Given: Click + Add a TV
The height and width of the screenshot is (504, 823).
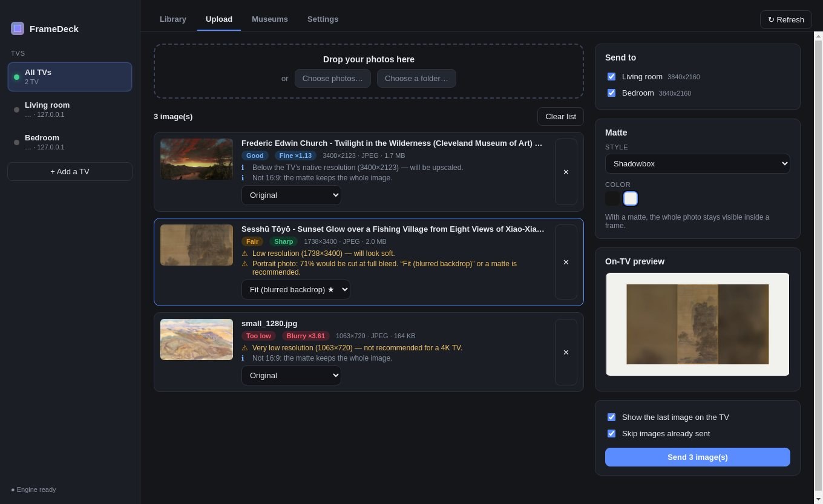Looking at the screenshot, I should click(x=70, y=171).
